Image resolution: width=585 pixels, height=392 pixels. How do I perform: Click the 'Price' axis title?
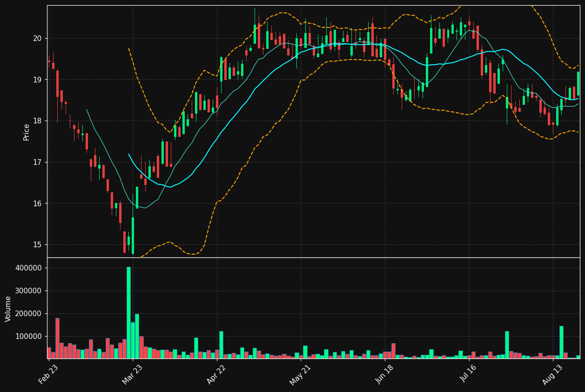(x=27, y=132)
